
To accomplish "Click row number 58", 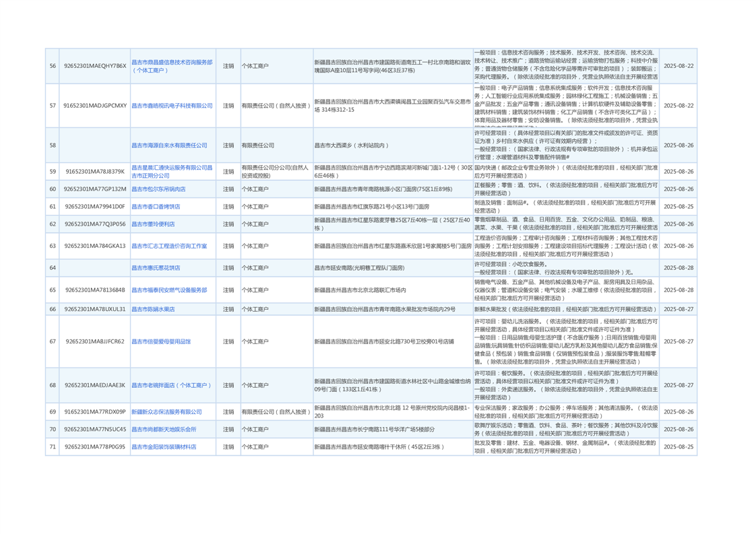I will pos(53,145).
